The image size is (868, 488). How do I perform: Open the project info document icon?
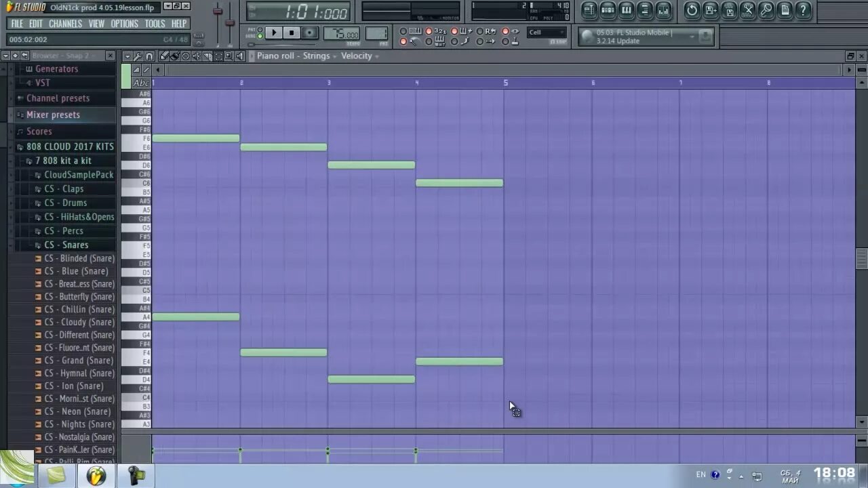click(x=785, y=9)
